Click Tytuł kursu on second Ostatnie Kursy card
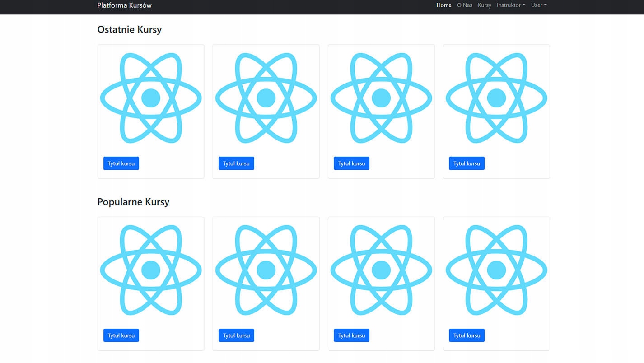Viewport: 644px width, 363px height. tap(236, 163)
